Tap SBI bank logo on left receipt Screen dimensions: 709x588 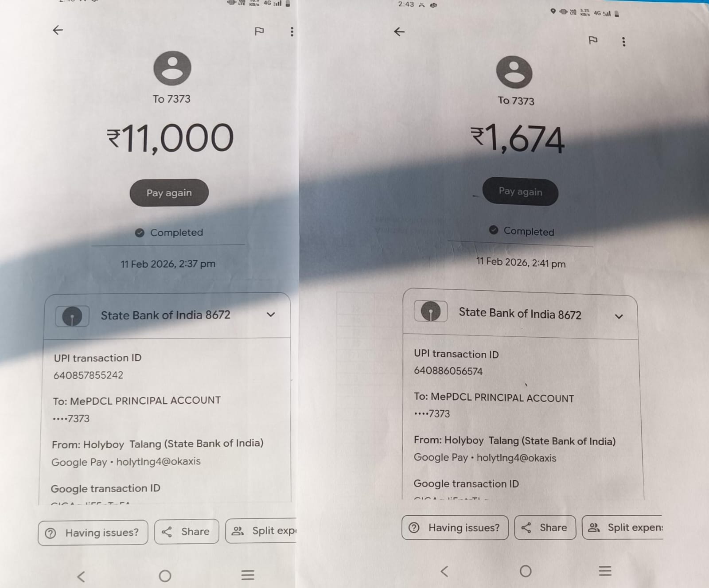(72, 316)
